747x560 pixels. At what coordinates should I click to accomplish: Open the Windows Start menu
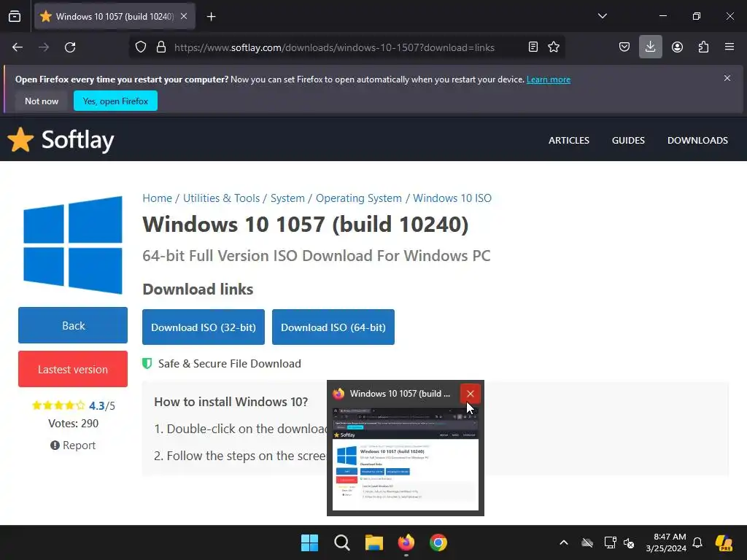click(309, 542)
